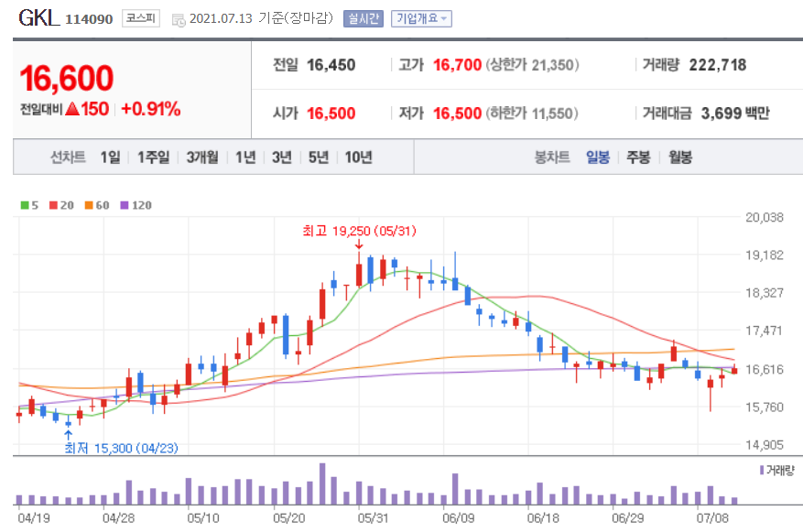Viewport: 803px width, 532px height.
Task: Click the 최저 15,300 (04/23) low marker
Action: [122, 449]
